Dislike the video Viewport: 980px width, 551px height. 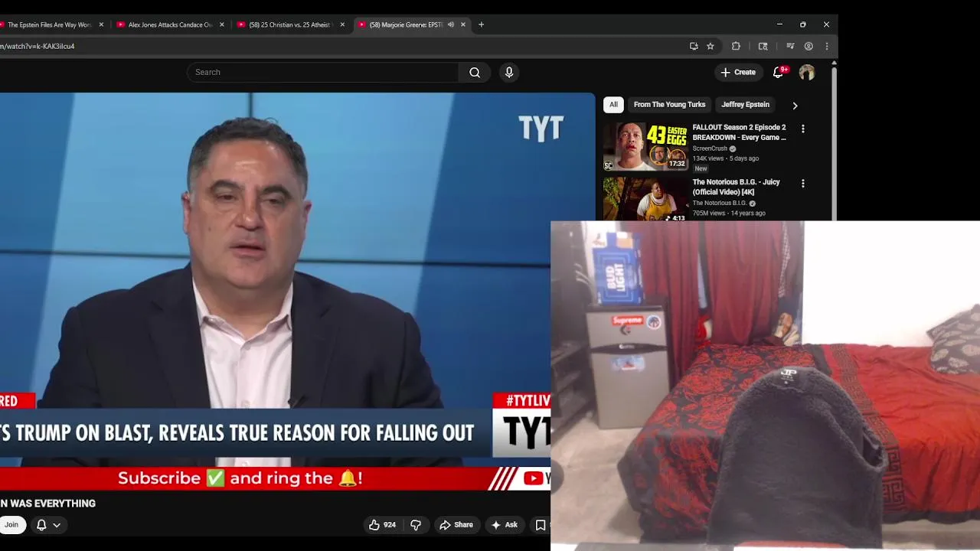(x=416, y=524)
